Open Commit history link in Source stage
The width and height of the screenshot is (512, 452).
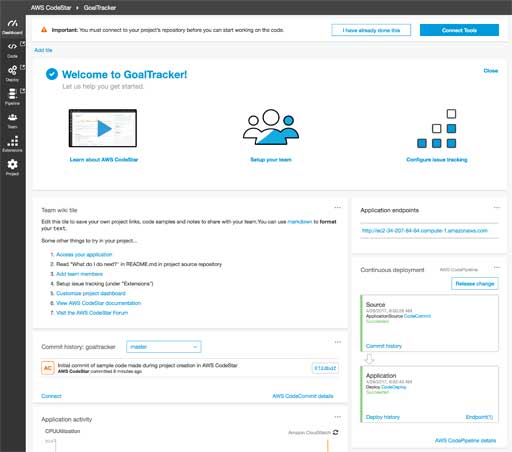[384, 346]
